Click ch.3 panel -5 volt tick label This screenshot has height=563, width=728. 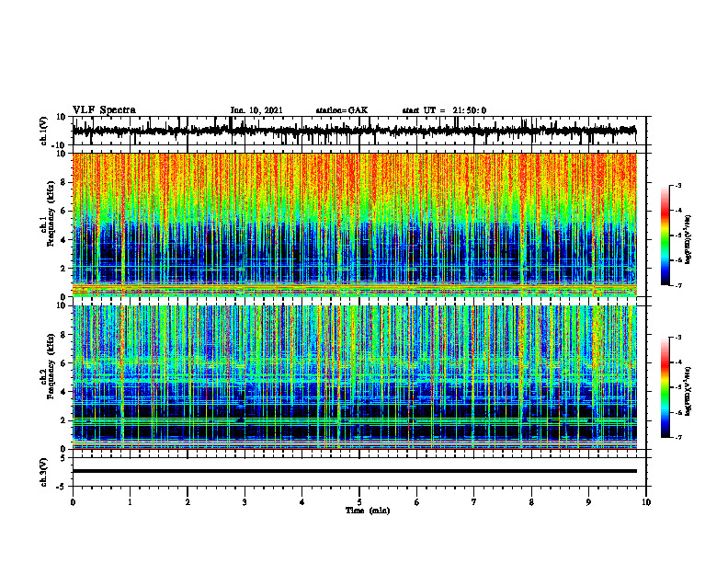(62, 487)
